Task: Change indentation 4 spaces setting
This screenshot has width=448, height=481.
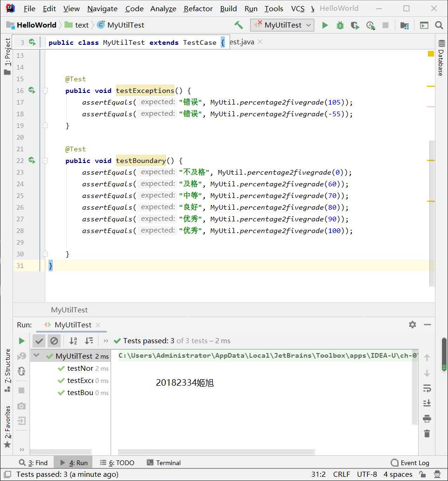Action: tap(398, 474)
